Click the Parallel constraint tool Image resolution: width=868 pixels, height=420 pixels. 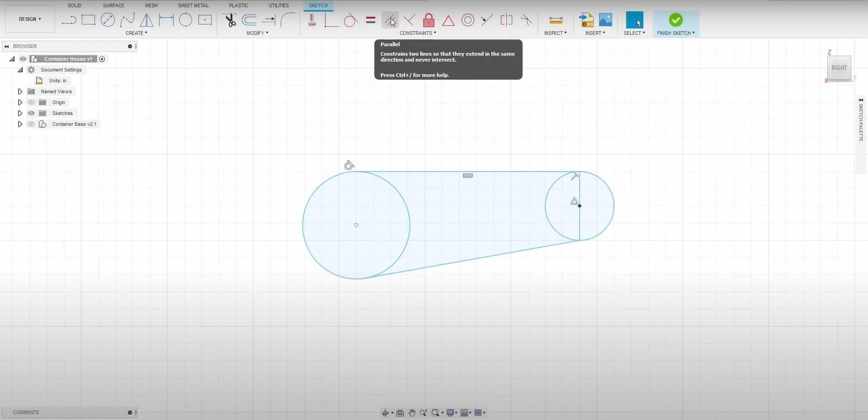pyautogui.click(x=390, y=20)
